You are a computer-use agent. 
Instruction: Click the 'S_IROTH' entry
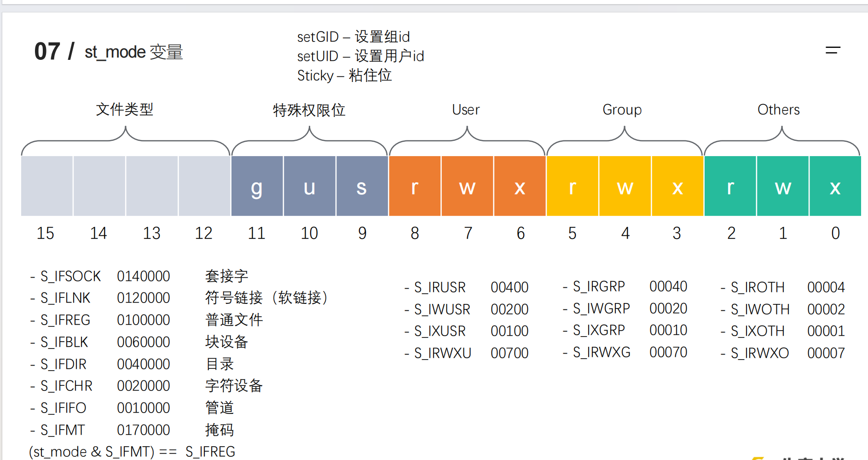pos(758,287)
